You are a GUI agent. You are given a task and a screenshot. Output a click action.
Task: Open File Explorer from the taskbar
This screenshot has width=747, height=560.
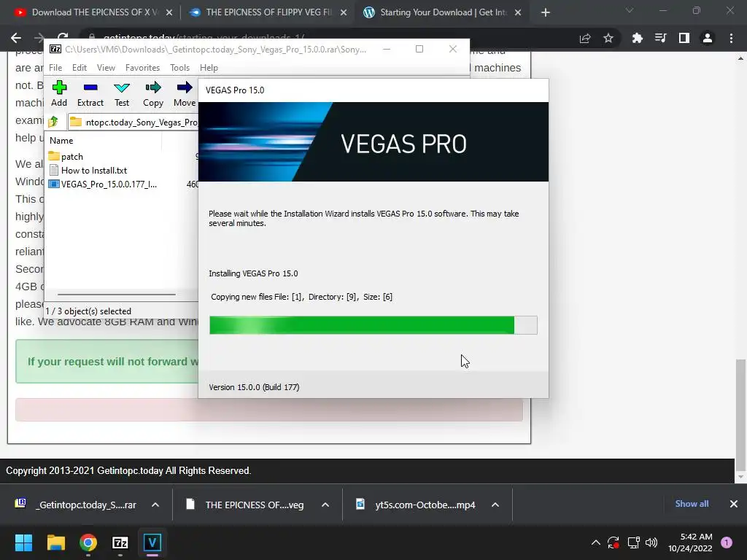pos(55,542)
